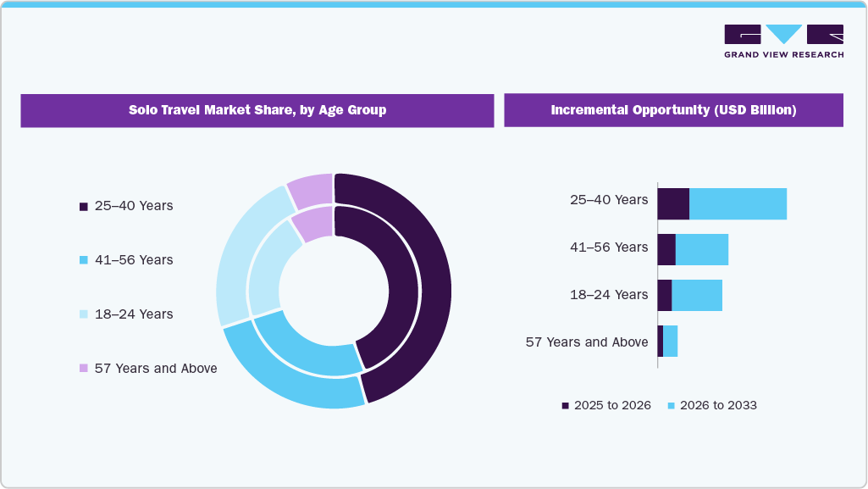Click the 2025 to 2026 legend marker
Viewport: 868px width, 489px height.
tap(564, 405)
